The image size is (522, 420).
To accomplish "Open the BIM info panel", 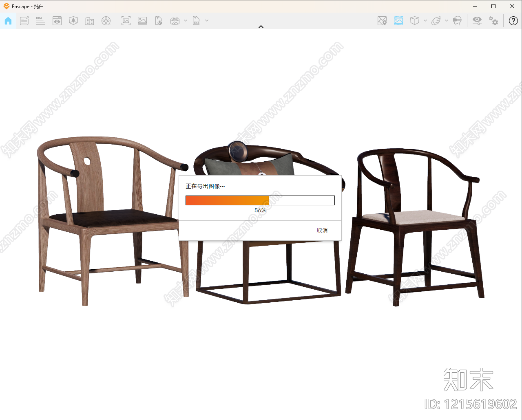I will point(41,21).
